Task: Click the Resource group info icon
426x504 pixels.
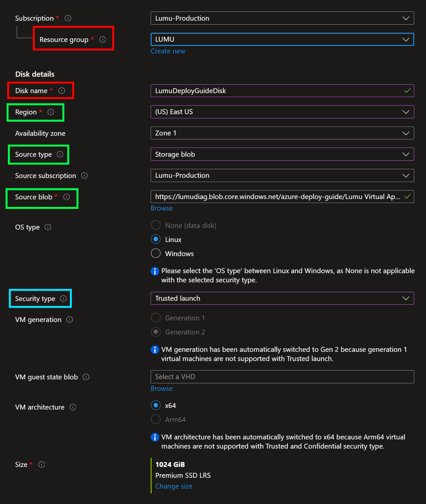Action: point(103,40)
